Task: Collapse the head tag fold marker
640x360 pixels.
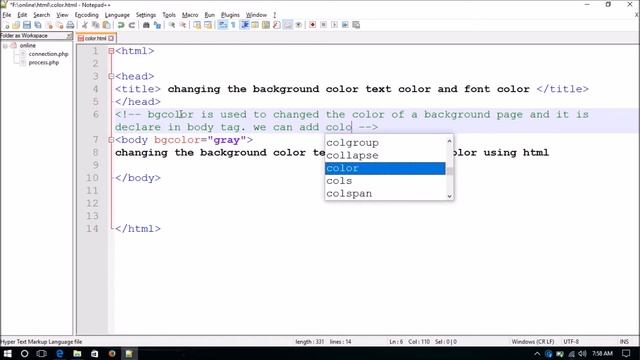Action: 111,76
